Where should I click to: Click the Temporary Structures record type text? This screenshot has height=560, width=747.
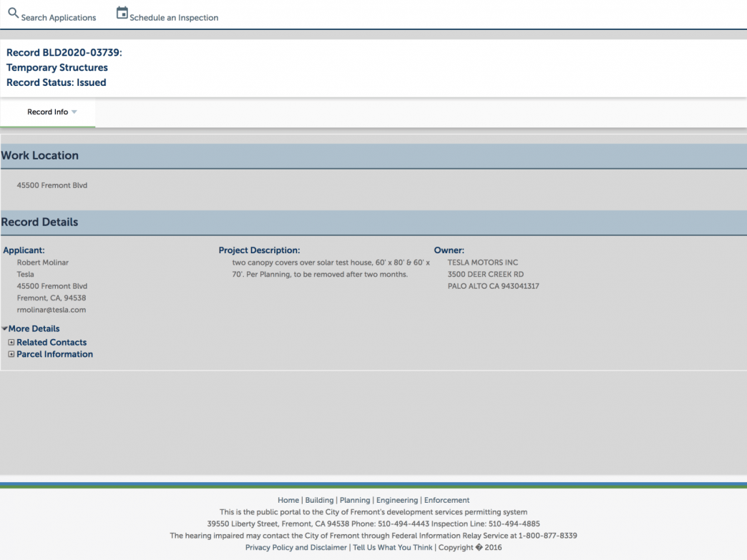pyautogui.click(x=57, y=68)
